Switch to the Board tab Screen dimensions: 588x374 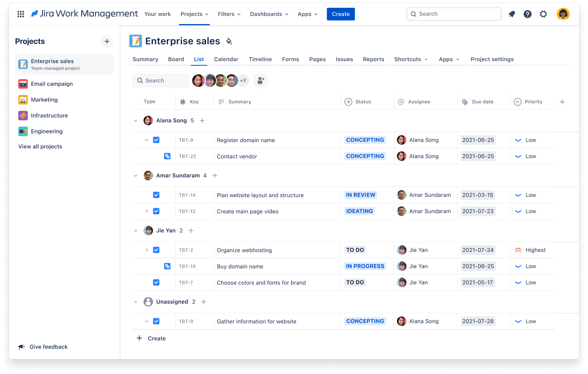pyautogui.click(x=176, y=59)
